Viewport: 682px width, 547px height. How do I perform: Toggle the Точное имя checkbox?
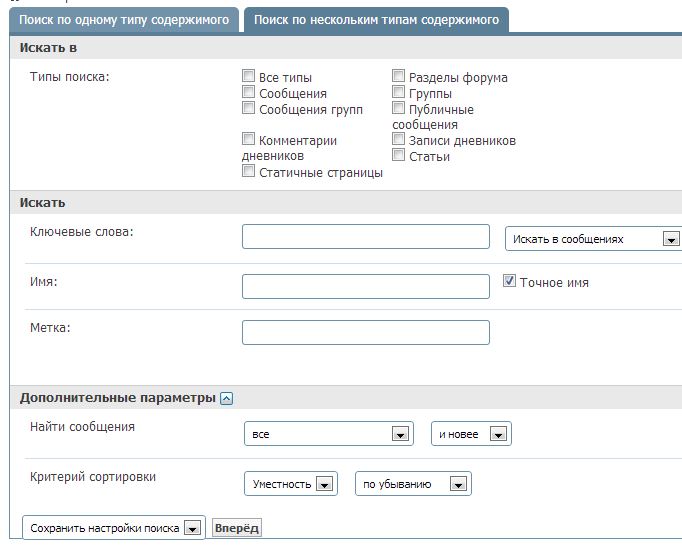[509, 281]
